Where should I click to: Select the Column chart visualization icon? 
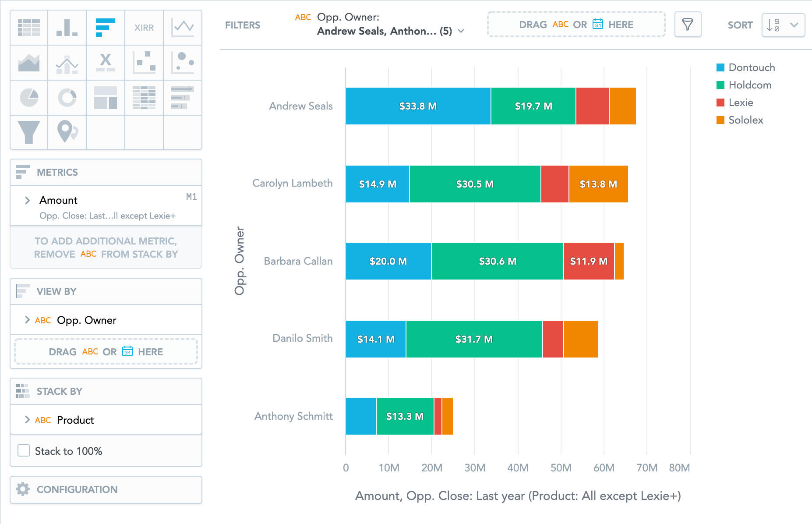[x=67, y=28]
